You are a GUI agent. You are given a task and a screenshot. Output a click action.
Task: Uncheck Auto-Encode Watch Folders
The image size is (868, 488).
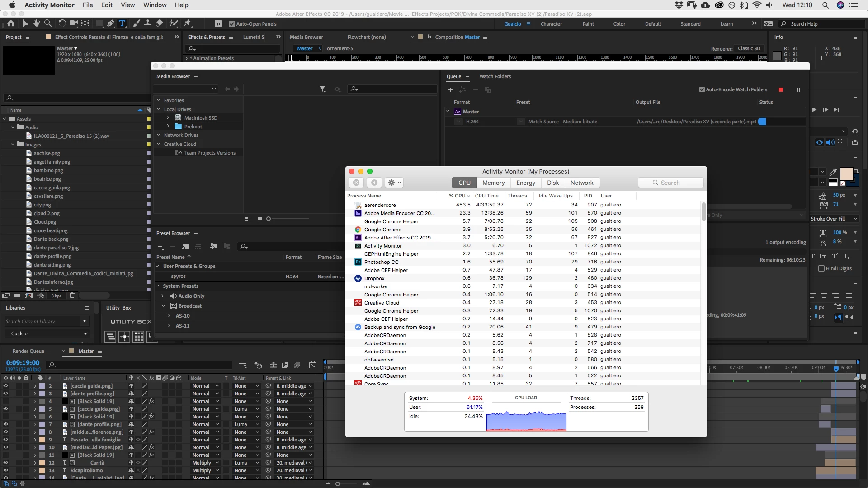(702, 89)
